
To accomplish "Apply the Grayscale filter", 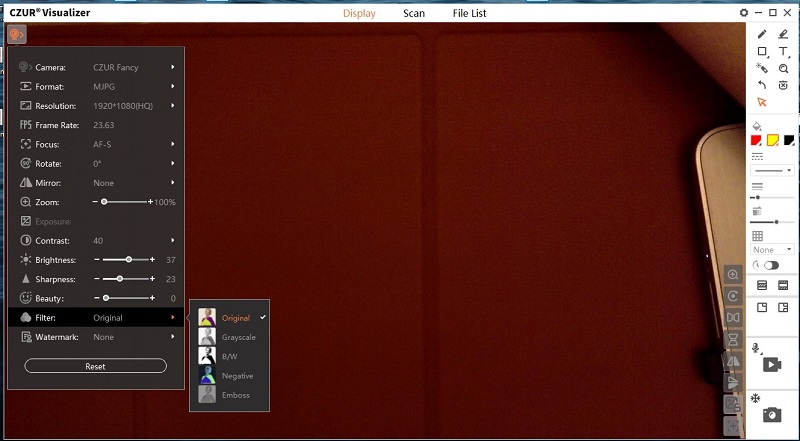I will pyautogui.click(x=238, y=337).
